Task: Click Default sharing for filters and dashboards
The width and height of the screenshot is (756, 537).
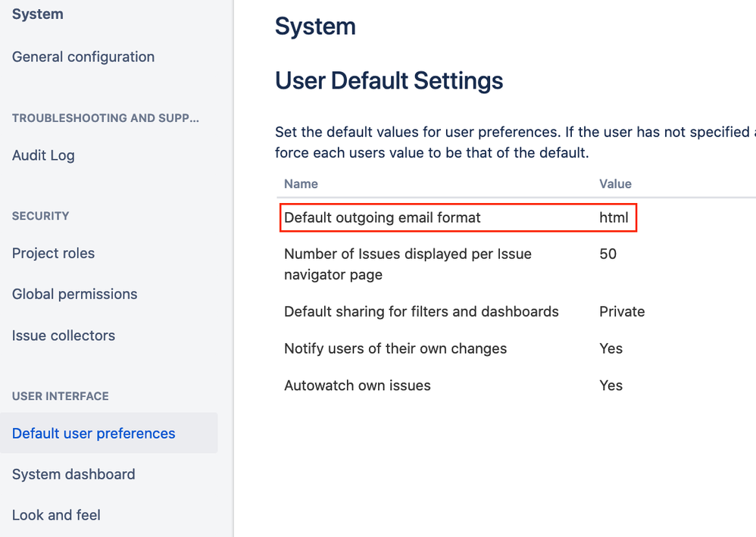Action: click(x=421, y=311)
